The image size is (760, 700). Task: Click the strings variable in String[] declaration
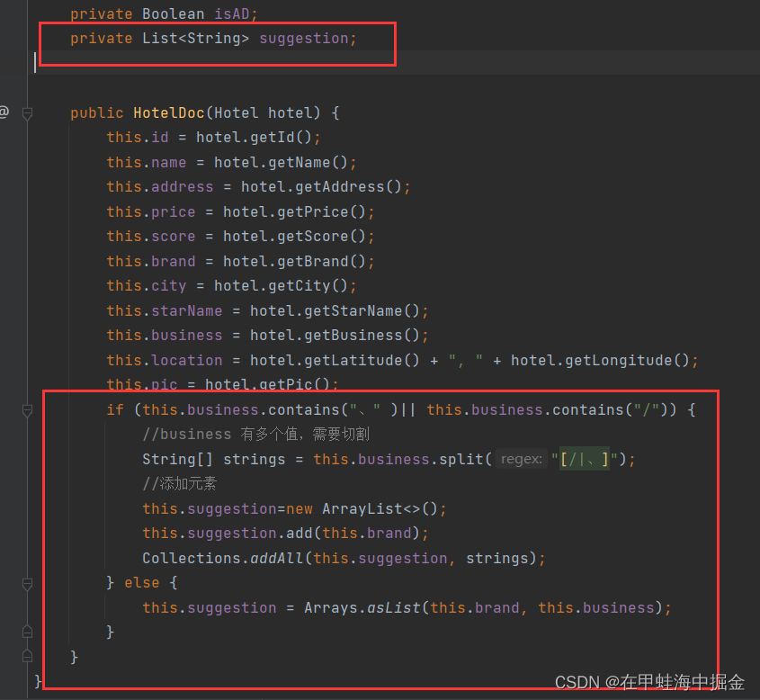click(254, 459)
